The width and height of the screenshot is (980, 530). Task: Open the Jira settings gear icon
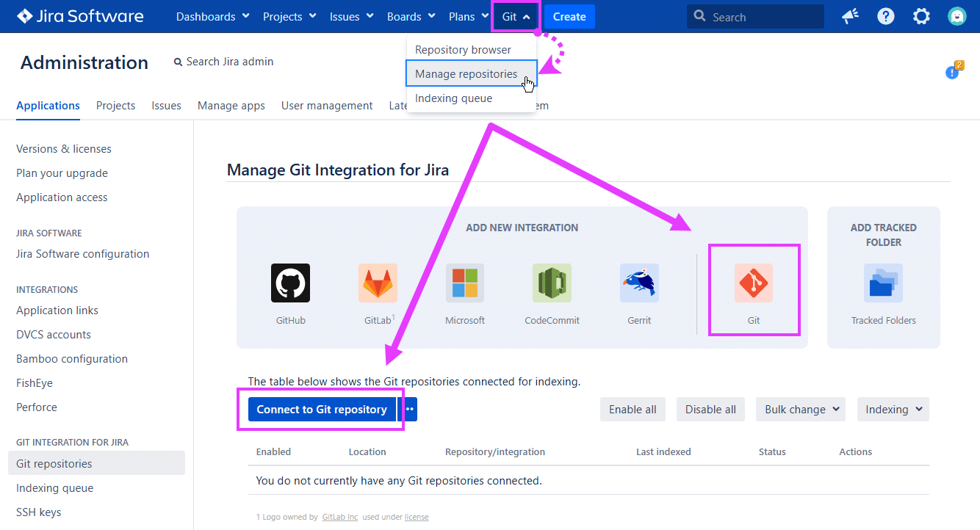(921, 16)
